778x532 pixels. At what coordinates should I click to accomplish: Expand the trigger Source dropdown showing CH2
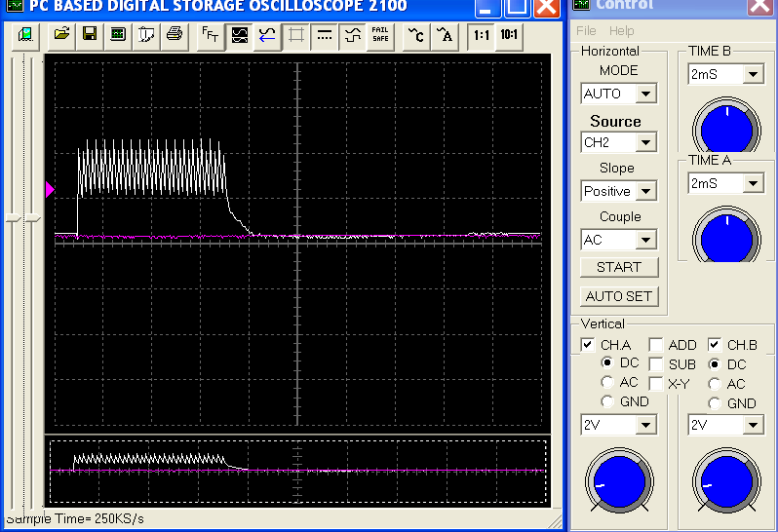coord(645,143)
